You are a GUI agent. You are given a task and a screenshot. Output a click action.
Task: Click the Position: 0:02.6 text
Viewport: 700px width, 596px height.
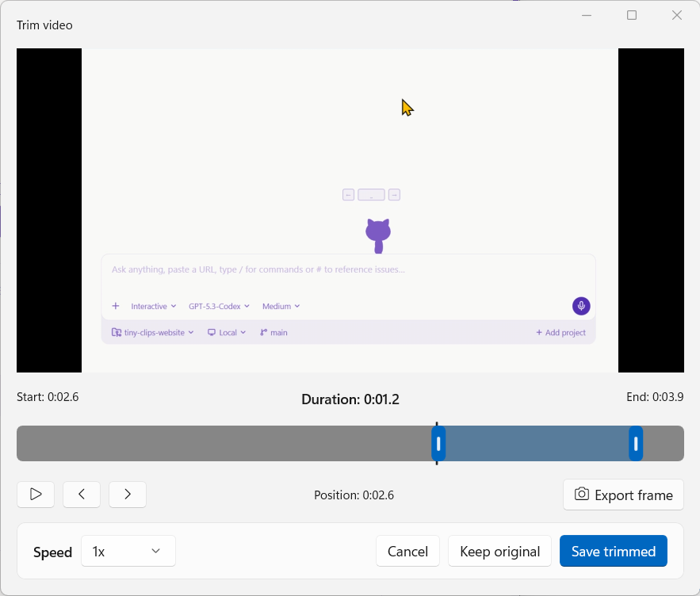[x=354, y=495]
